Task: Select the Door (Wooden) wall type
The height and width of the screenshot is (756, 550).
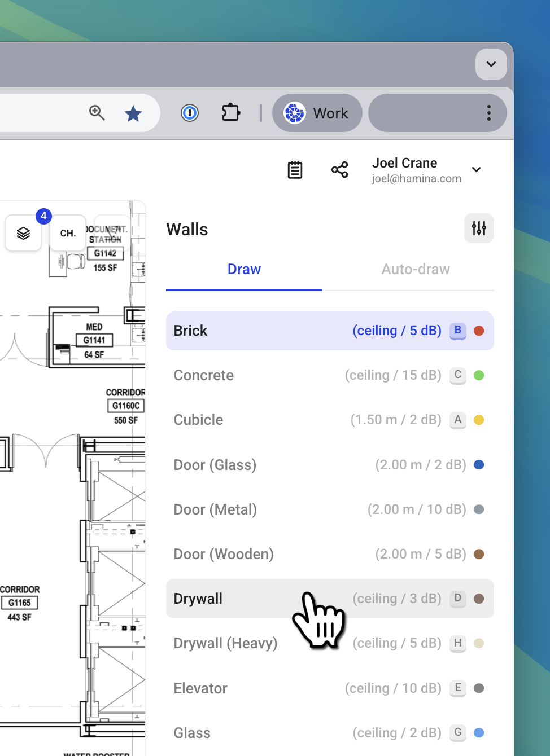Action: coord(330,554)
